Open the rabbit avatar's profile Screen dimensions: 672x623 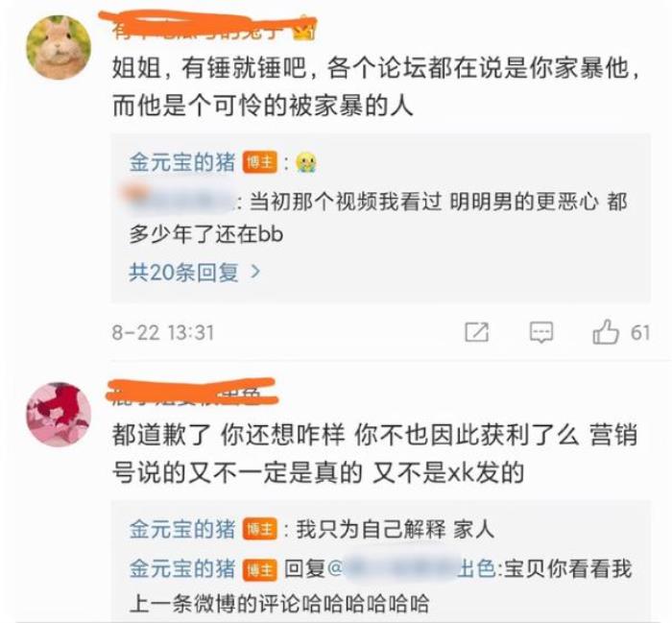pyautogui.click(x=59, y=47)
